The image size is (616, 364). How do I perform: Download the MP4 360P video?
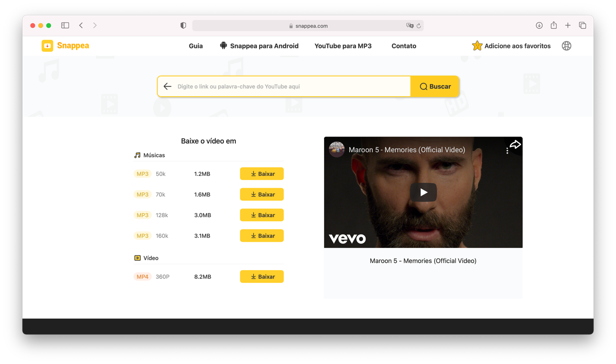tap(261, 277)
